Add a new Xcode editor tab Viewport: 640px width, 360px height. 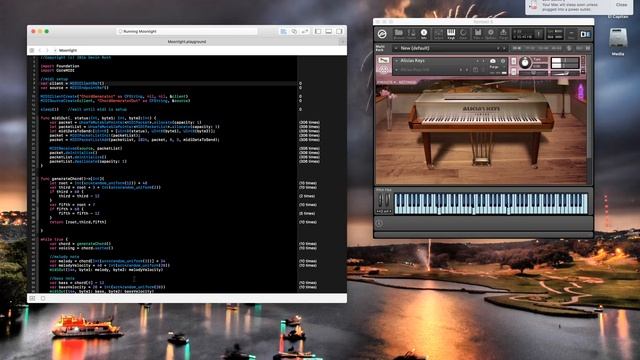[x=342, y=42]
